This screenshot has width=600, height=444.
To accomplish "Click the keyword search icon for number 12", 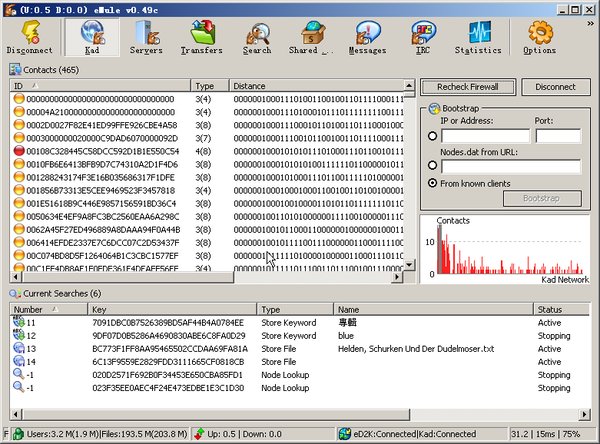I will pos(19,335).
